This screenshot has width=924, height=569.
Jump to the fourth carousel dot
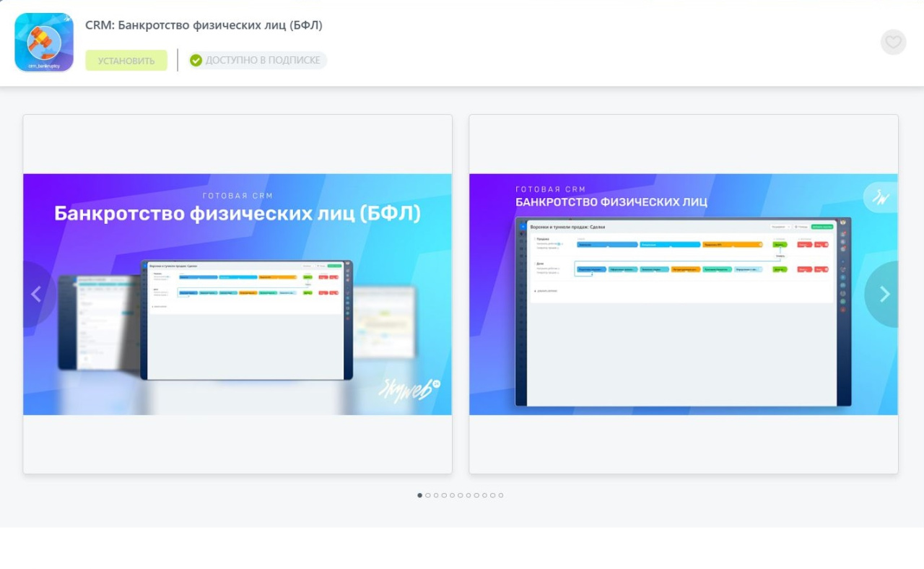coord(444,495)
